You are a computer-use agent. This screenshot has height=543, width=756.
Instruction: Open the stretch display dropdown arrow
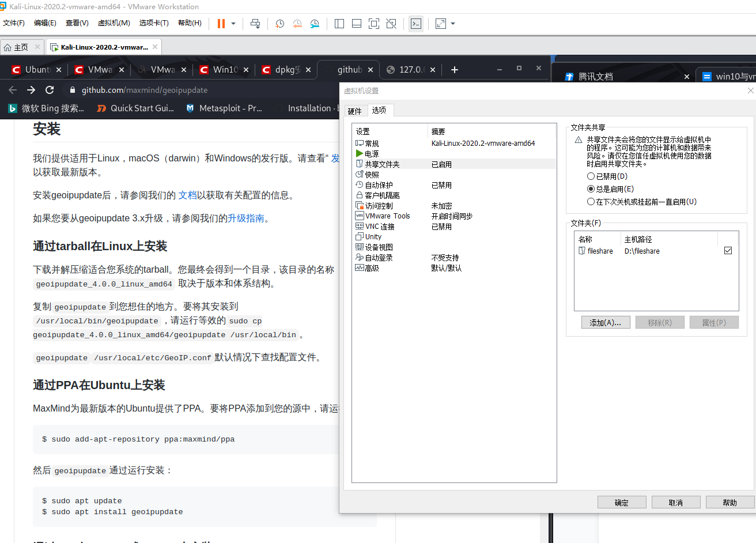click(x=453, y=24)
